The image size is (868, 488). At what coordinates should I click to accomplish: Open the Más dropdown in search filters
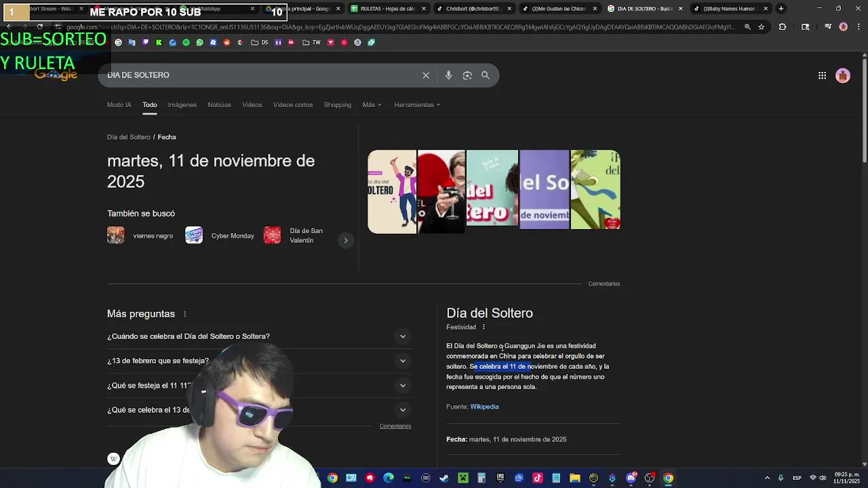pos(372,105)
